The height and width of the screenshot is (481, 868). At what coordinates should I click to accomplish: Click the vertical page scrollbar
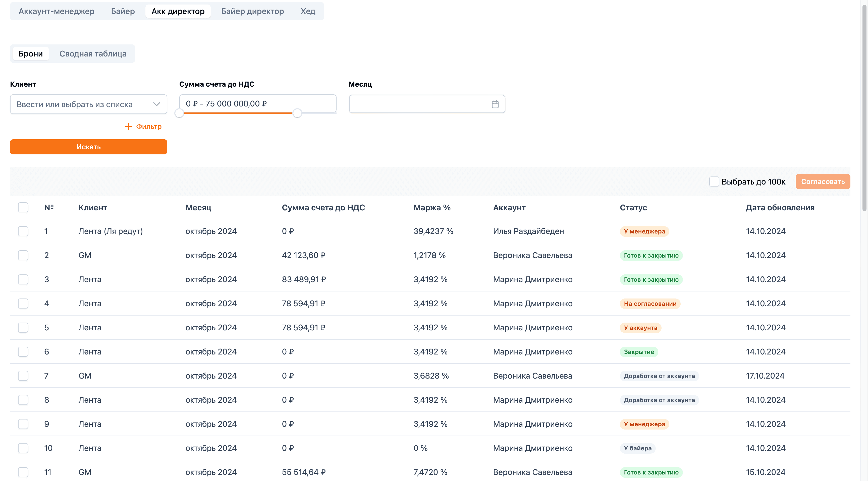click(864, 108)
